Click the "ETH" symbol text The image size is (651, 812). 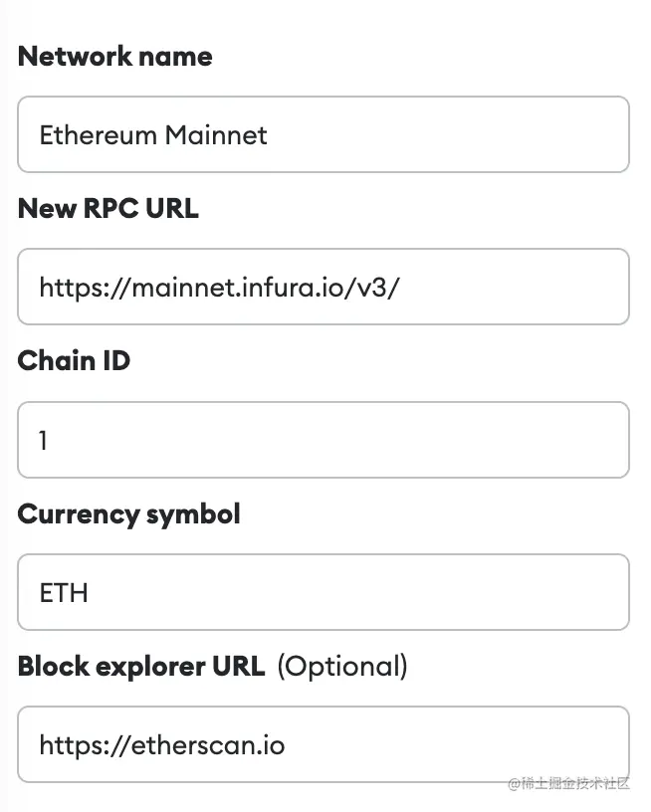[64, 593]
